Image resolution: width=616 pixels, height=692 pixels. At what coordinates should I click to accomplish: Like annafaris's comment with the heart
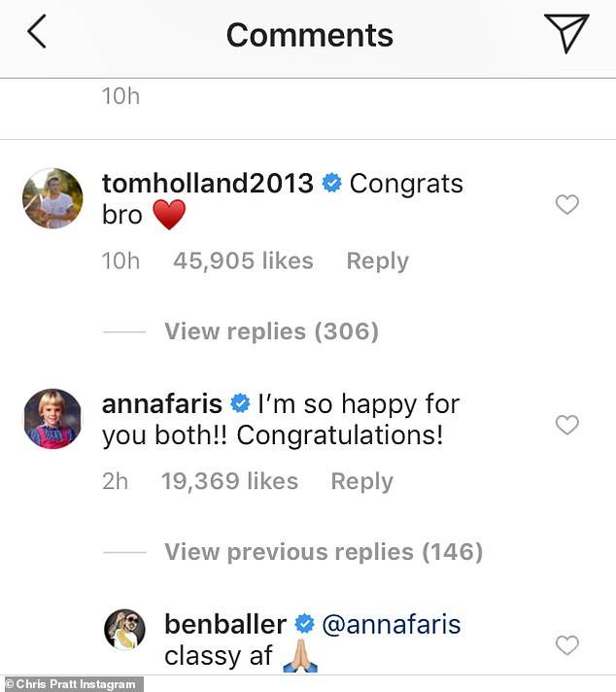(566, 425)
